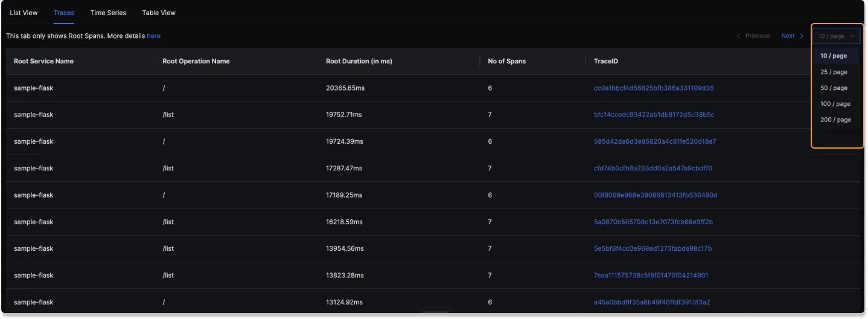The width and height of the screenshot is (868, 319).
Task: Choose 200 / page from list
Action: [x=836, y=120]
